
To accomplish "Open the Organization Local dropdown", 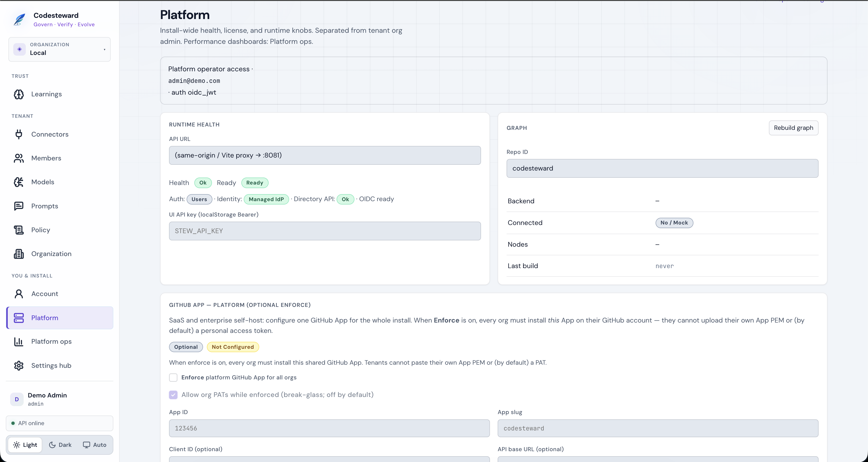I will tap(60, 49).
